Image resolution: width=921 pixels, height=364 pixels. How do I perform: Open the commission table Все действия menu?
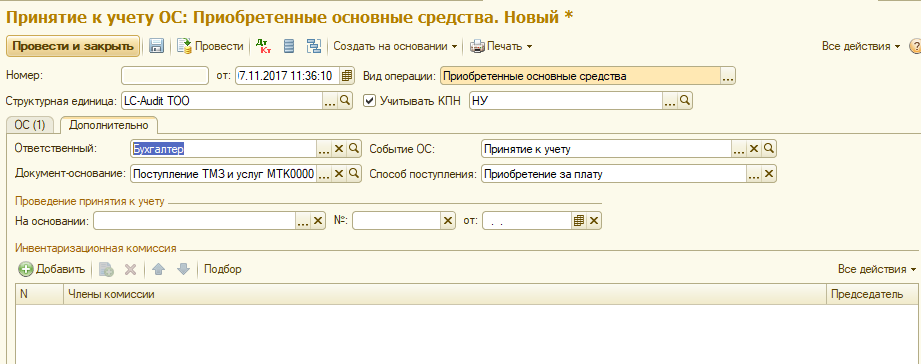(x=877, y=269)
